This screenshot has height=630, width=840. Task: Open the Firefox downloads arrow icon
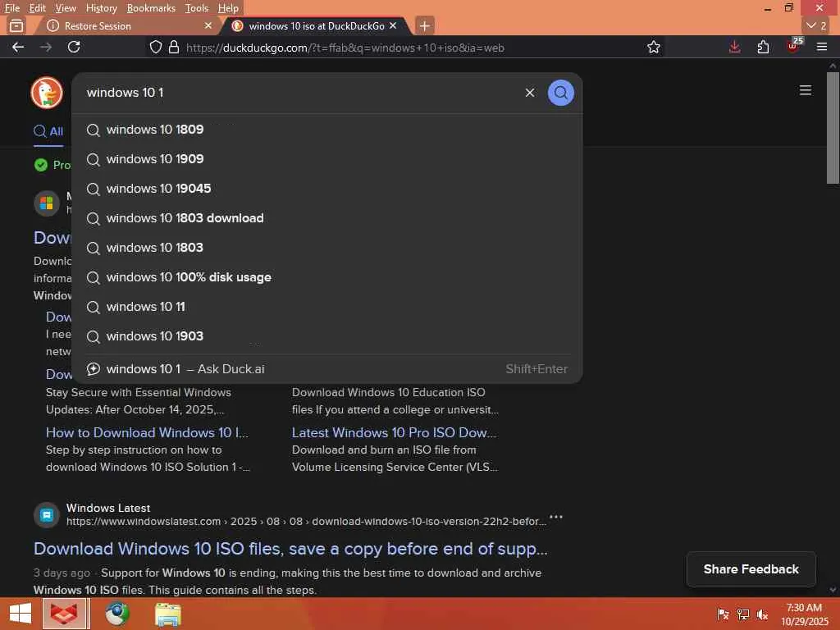tap(734, 47)
